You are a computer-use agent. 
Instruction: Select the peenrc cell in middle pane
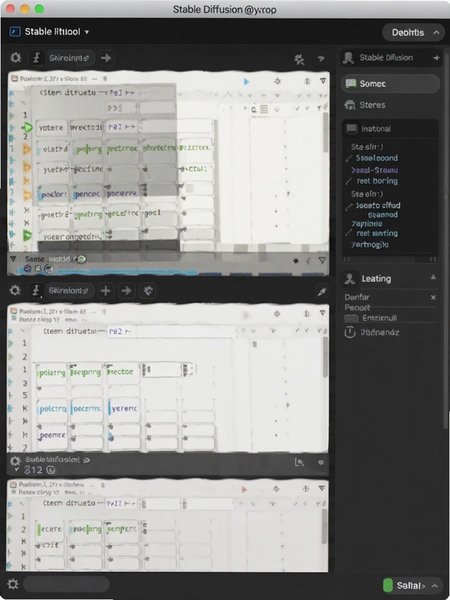(x=52, y=435)
